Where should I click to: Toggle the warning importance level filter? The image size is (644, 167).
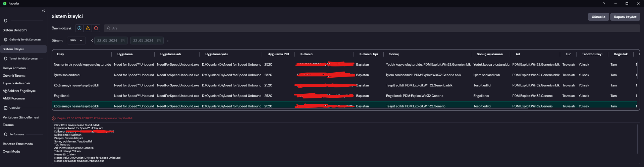coord(88,28)
